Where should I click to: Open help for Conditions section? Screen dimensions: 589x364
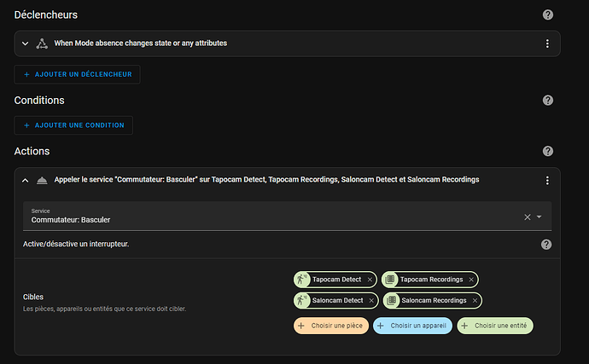tap(547, 101)
